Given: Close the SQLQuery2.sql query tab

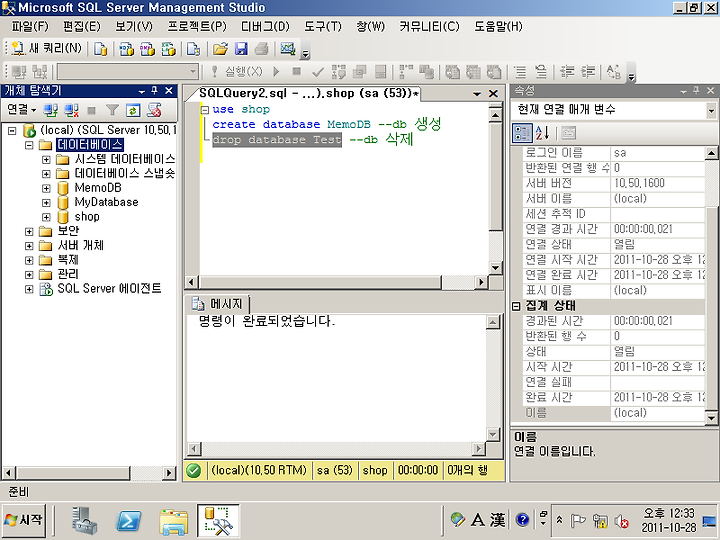Looking at the screenshot, I should click(x=493, y=94).
